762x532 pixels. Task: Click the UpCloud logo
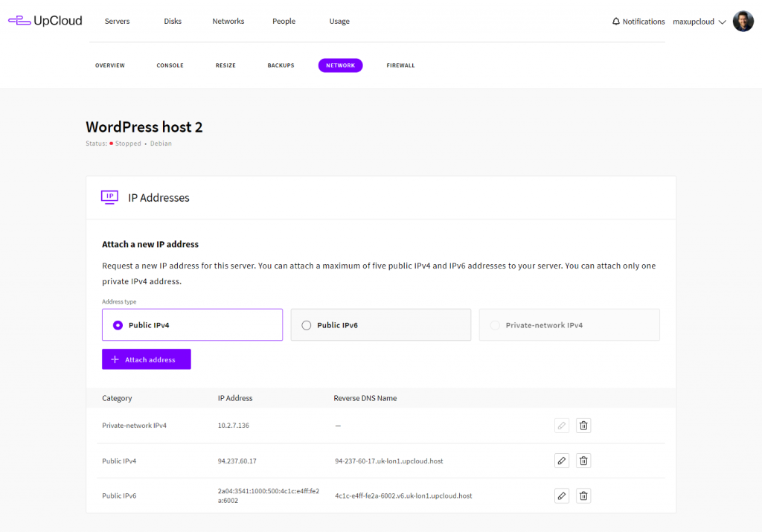coord(45,20)
